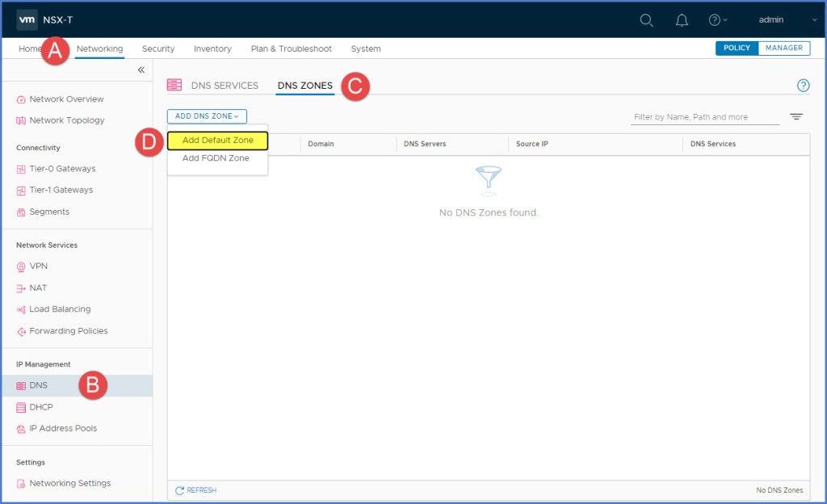Open the search magnifier in the top bar

(646, 19)
